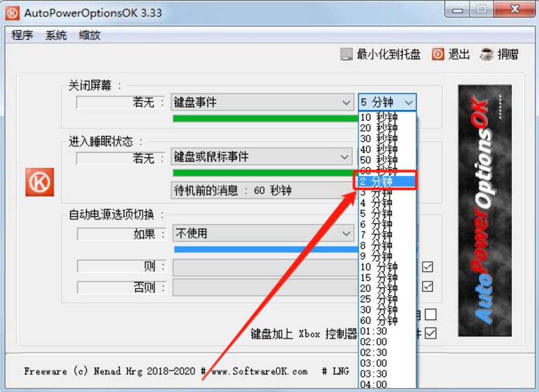This screenshot has width=539, height=392.
Task: Click the green 进入睡眠状态 progress bar
Action: click(x=265, y=173)
